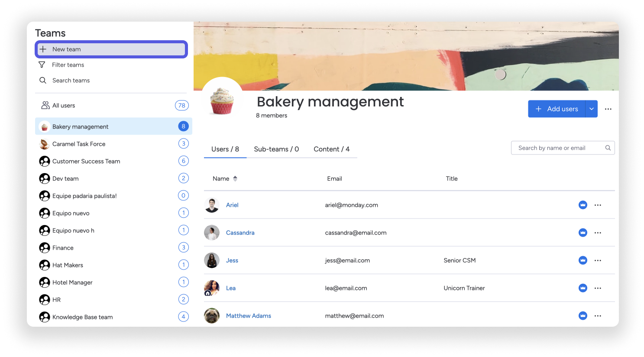
Task: Click Jess's profile photo
Action: pyautogui.click(x=212, y=261)
